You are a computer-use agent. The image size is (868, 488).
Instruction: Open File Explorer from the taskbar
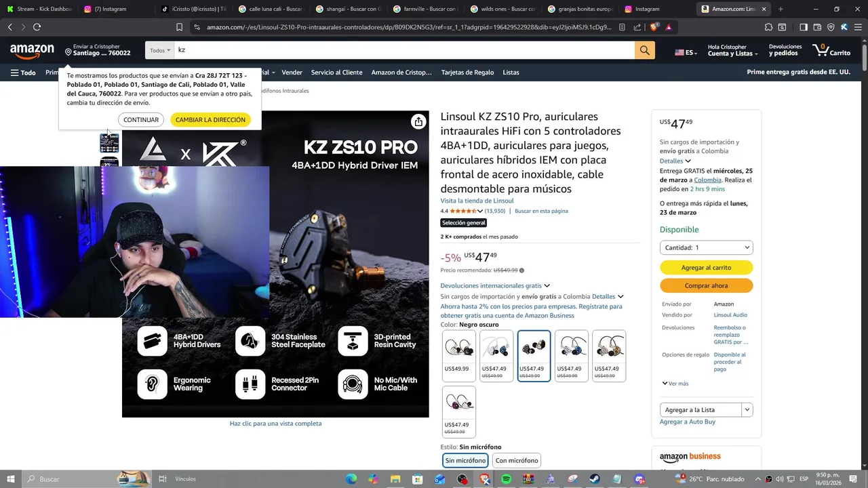pyautogui.click(x=395, y=479)
